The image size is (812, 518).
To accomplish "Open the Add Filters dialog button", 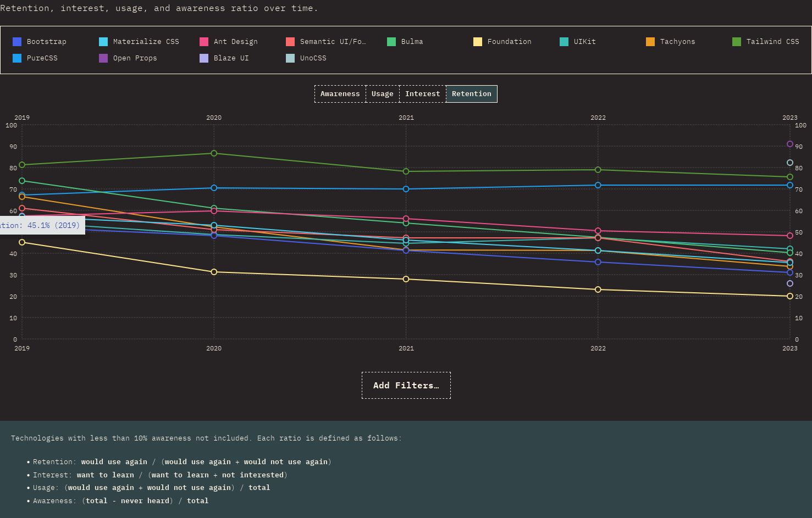I will pyautogui.click(x=406, y=386).
